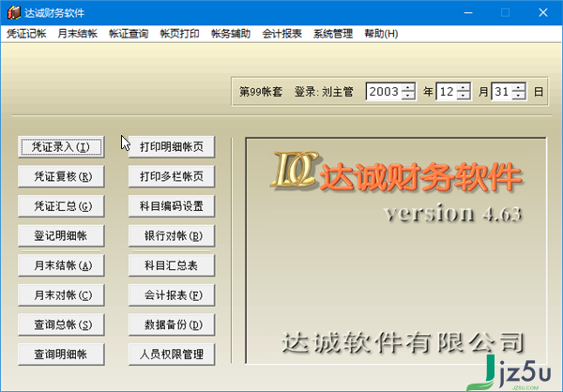Open the 系统管理 menu

point(333,34)
